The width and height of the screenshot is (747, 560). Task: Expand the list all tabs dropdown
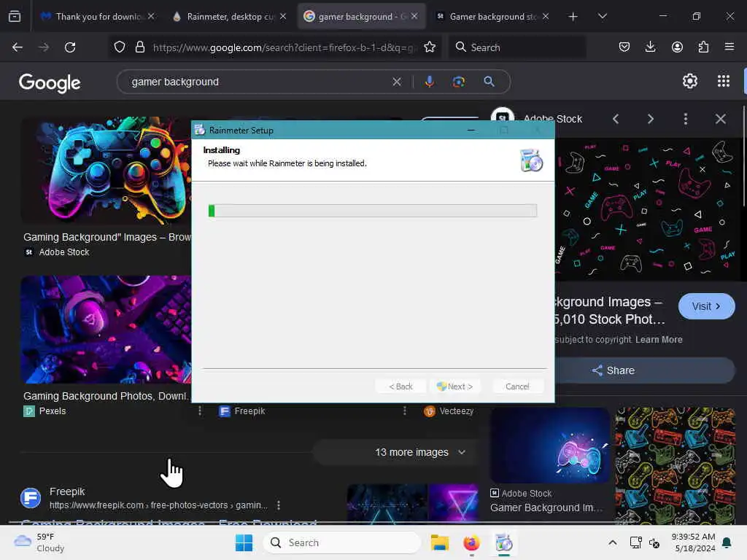[x=602, y=17]
